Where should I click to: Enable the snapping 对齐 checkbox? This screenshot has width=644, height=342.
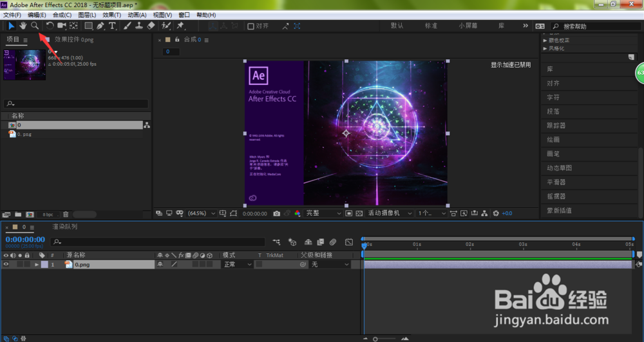[x=251, y=26]
